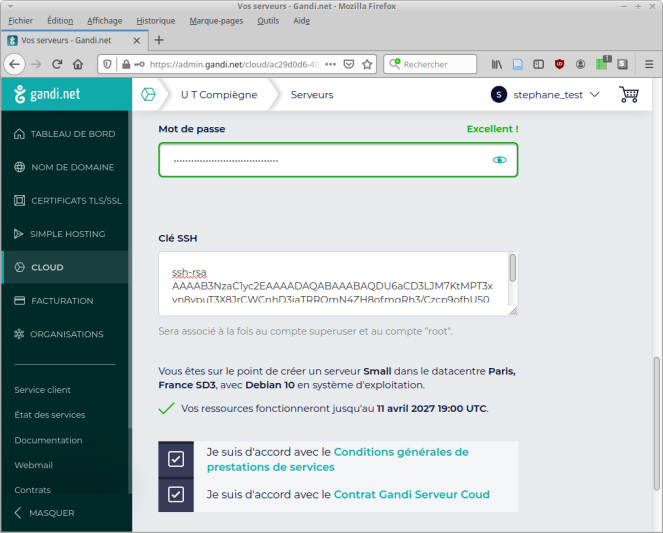Click the URL address bar

tap(235, 64)
